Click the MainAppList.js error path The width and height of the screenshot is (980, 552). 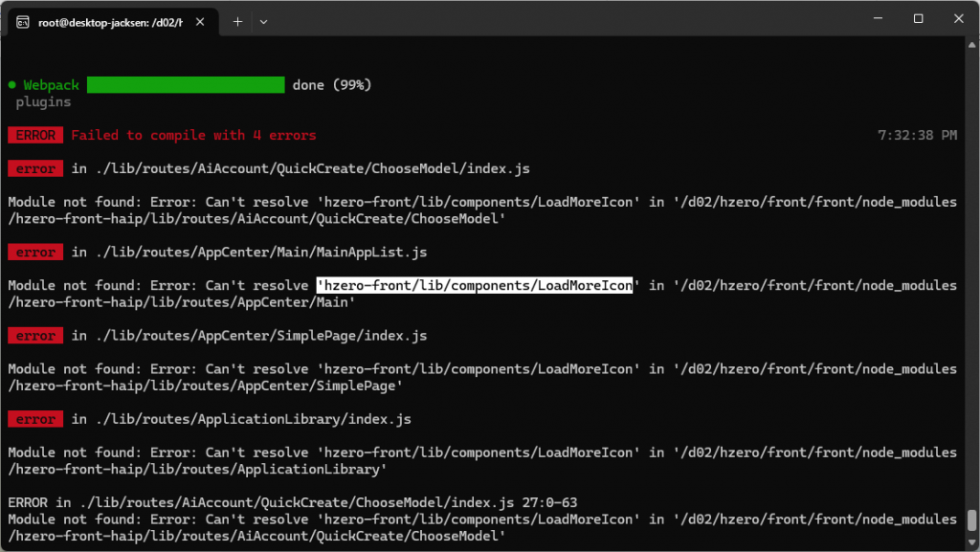coord(249,253)
